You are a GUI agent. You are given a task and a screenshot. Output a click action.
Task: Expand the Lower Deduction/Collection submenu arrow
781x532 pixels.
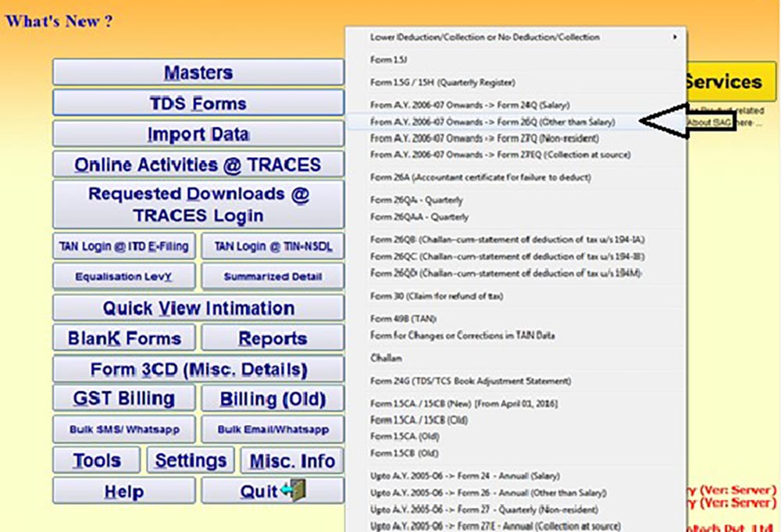coord(675,37)
